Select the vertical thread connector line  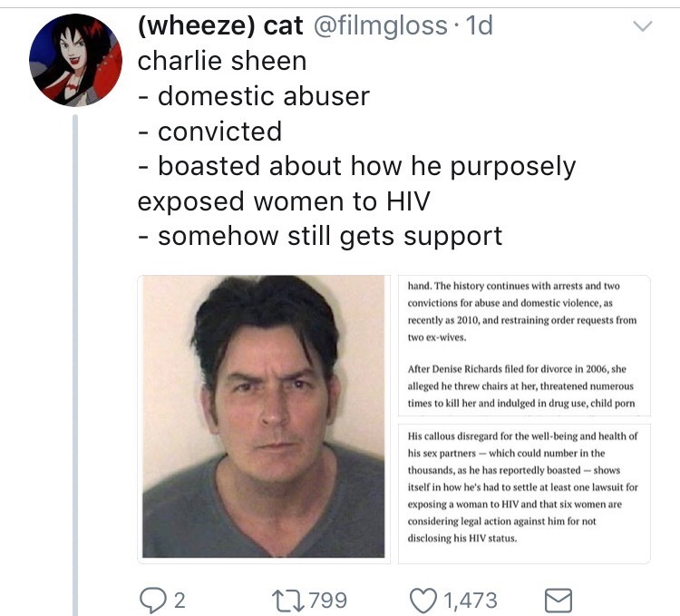75,366
